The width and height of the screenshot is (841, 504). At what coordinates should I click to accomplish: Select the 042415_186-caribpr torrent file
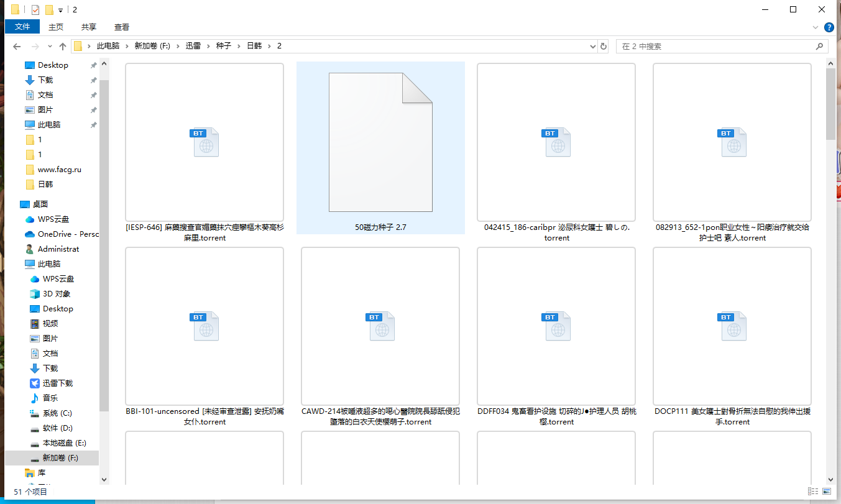556,152
